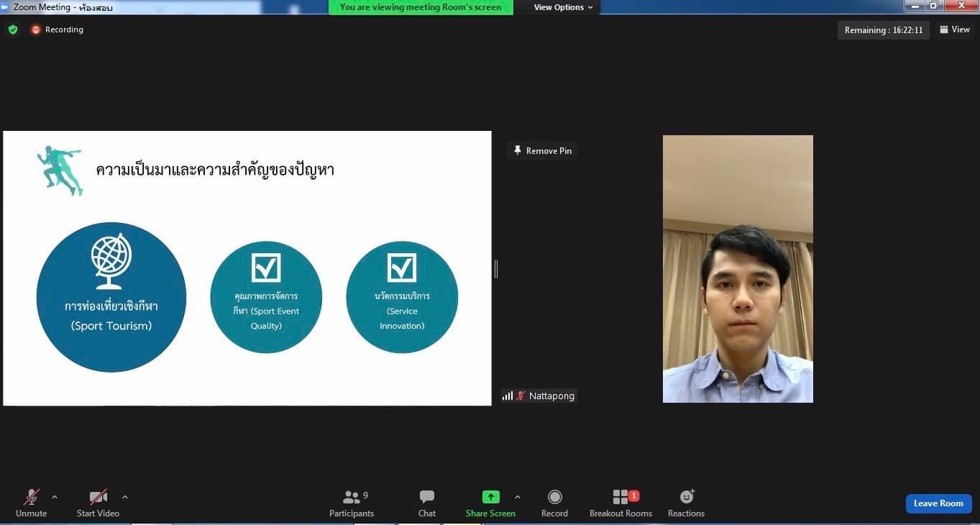The height and width of the screenshot is (525, 980).
Task: Open the View layout menu
Action: tap(955, 29)
